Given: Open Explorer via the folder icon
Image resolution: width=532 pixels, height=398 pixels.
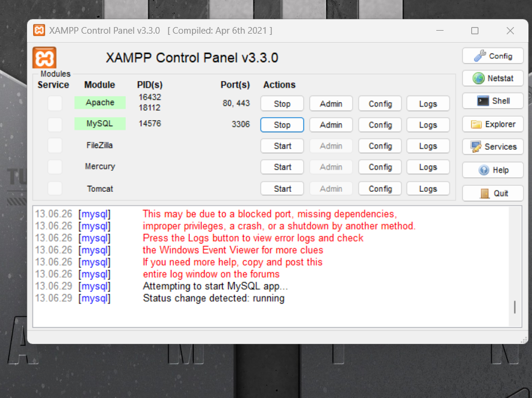Looking at the screenshot, I should (476, 124).
